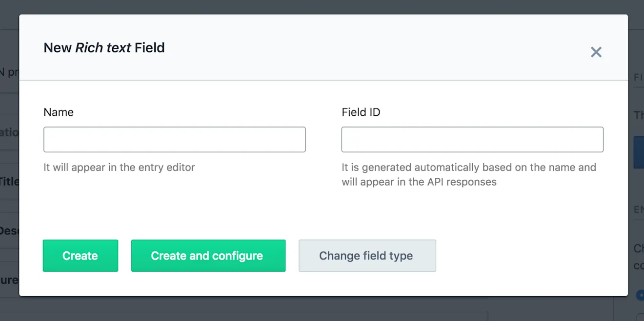Image resolution: width=644 pixels, height=321 pixels.
Task: Close the New Rich text Field dialog
Action: (596, 52)
